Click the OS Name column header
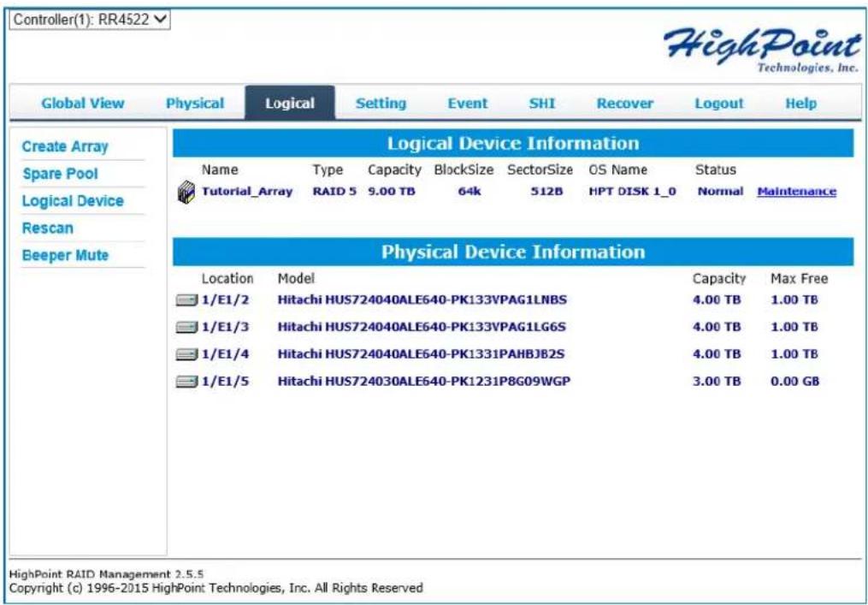 pyautogui.click(x=617, y=170)
